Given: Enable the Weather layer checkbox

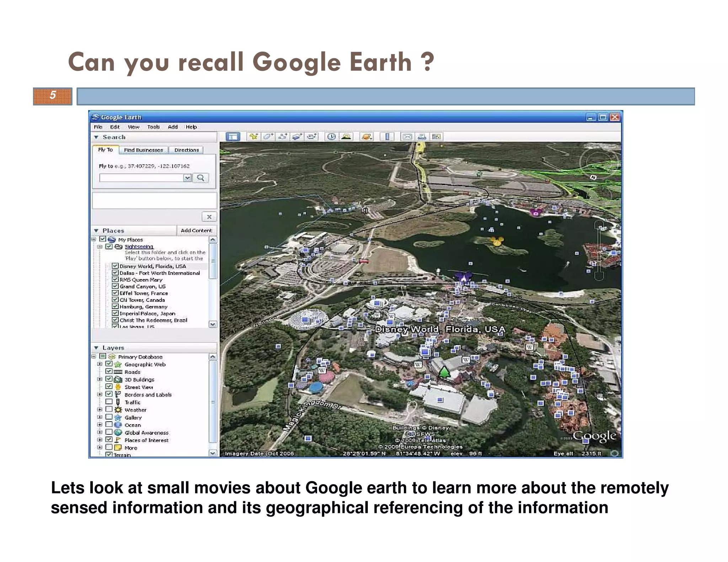Looking at the screenshot, I should [109, 409].
